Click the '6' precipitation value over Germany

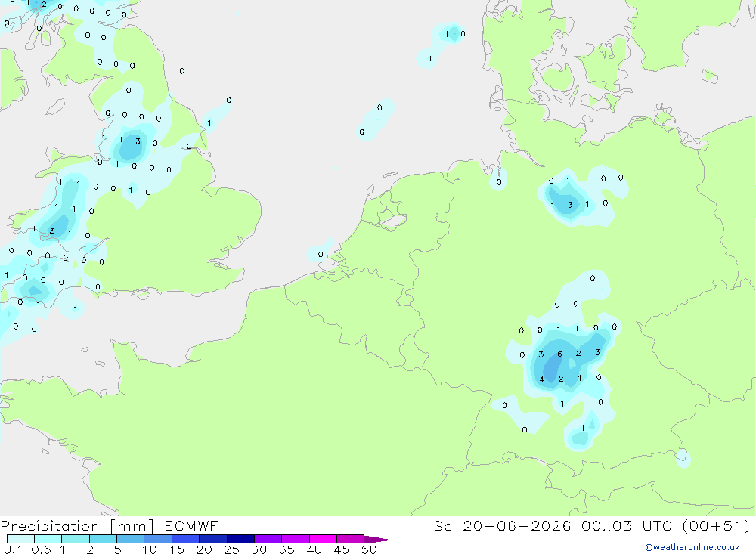(559, 354)
